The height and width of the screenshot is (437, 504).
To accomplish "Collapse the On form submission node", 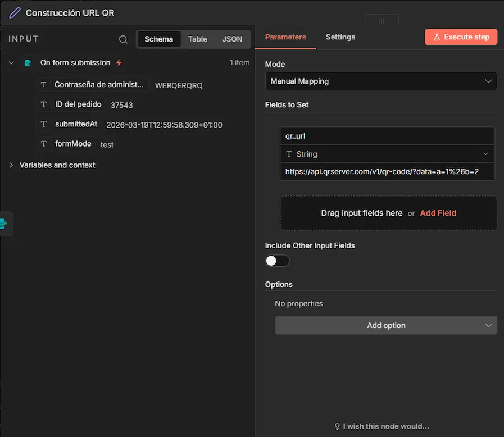I will pos(11,63).
